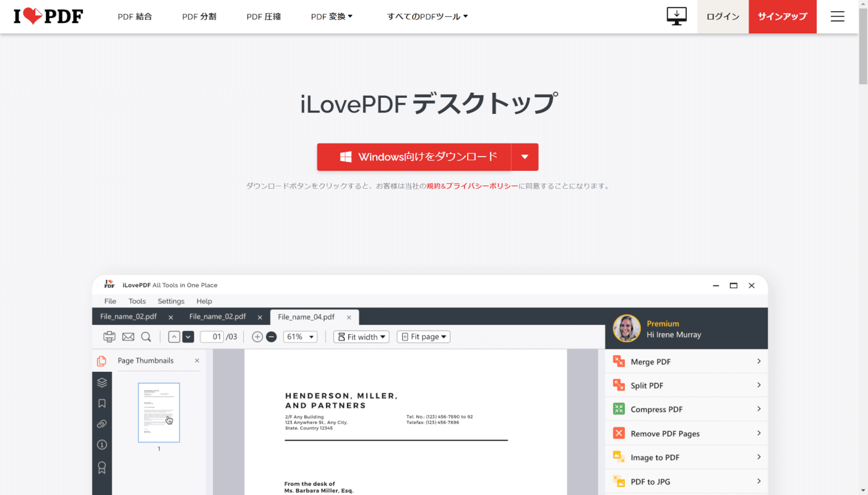
Task: Click the Image to PDF tool icon
Action: 619,457
